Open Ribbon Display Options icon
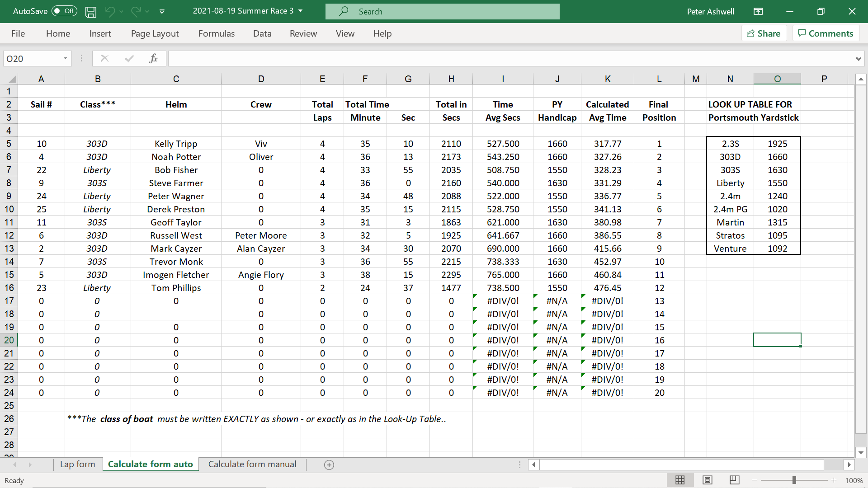 (758, 12)
